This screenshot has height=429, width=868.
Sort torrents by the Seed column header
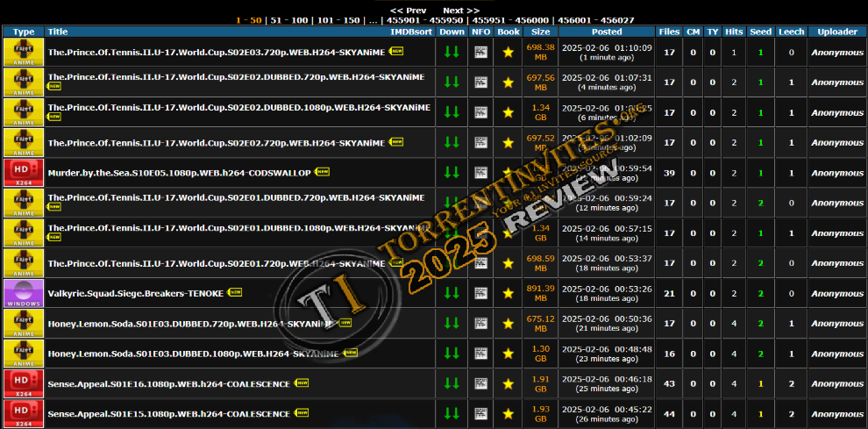tap(760, 32)
